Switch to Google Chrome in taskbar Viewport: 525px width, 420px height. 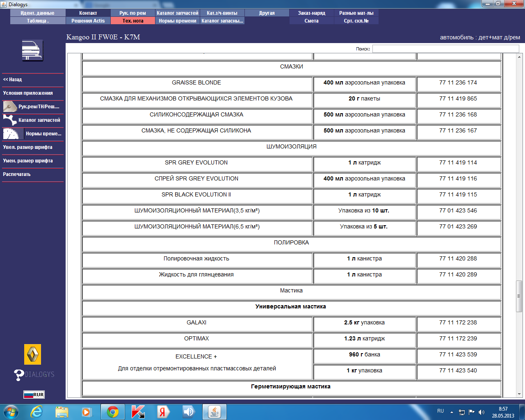(113, 412)
